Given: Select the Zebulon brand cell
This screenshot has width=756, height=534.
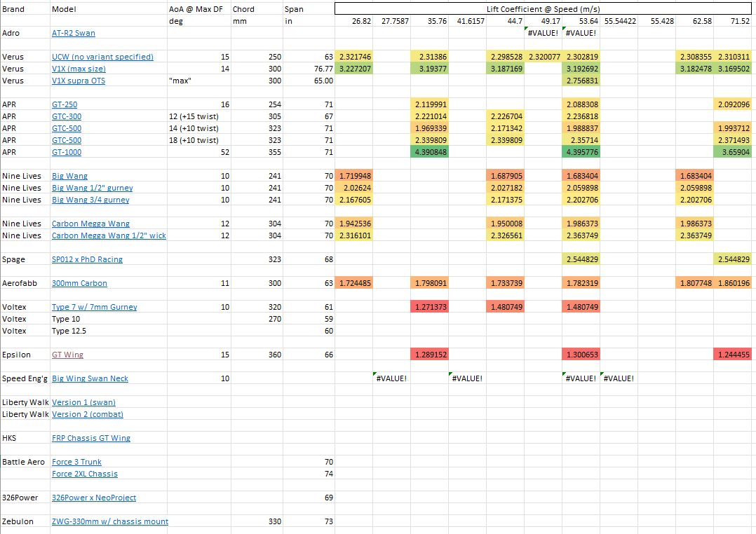Looking at the screenshot, I should click(x=25, y=521).
